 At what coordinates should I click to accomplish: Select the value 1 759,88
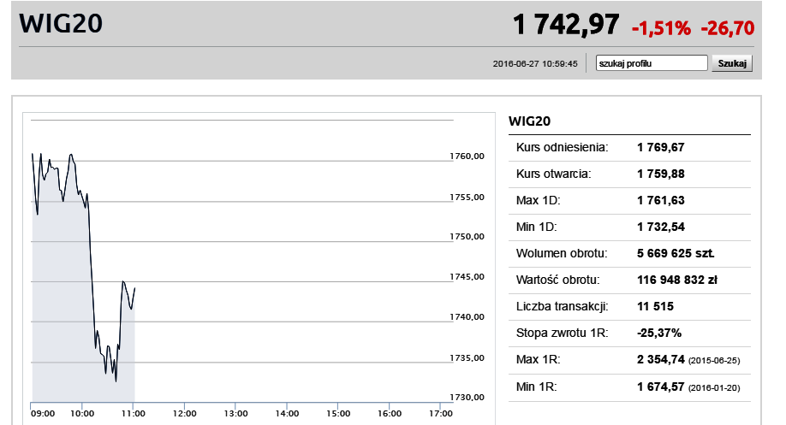coord(661,174)
